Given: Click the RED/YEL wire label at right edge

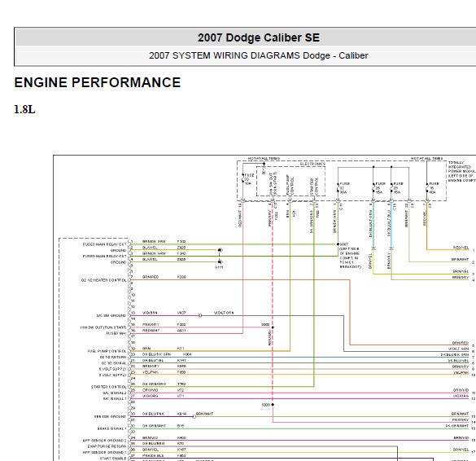Looking at the screenshot, I should [461, 248].
